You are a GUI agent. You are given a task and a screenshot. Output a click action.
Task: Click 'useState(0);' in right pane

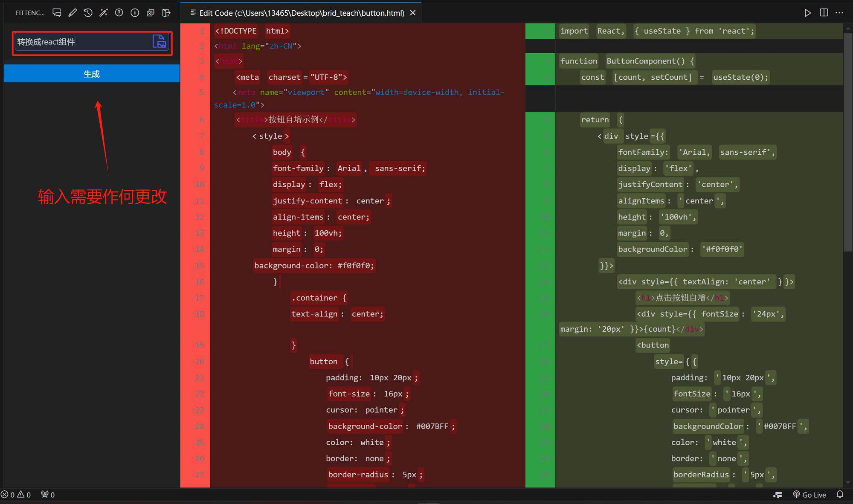(740, 77)
